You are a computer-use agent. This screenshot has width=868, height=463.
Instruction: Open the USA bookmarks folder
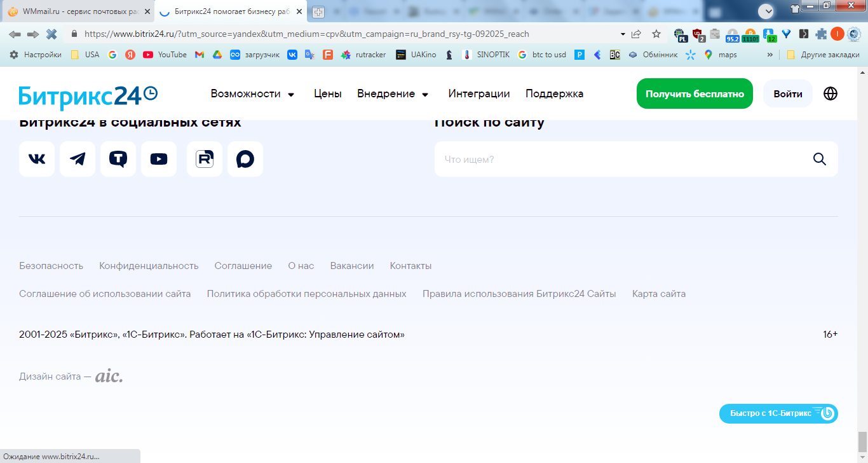point(85,55)
